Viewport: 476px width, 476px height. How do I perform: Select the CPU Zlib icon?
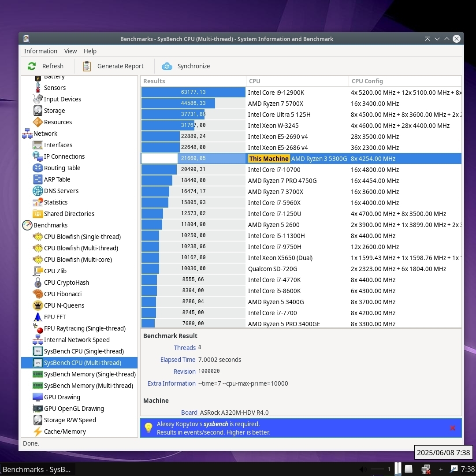pos(37,271)
